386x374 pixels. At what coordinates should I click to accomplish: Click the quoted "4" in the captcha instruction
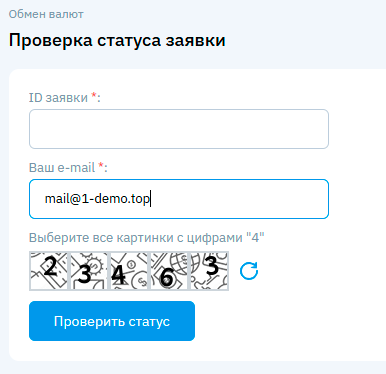coord(255,237)
